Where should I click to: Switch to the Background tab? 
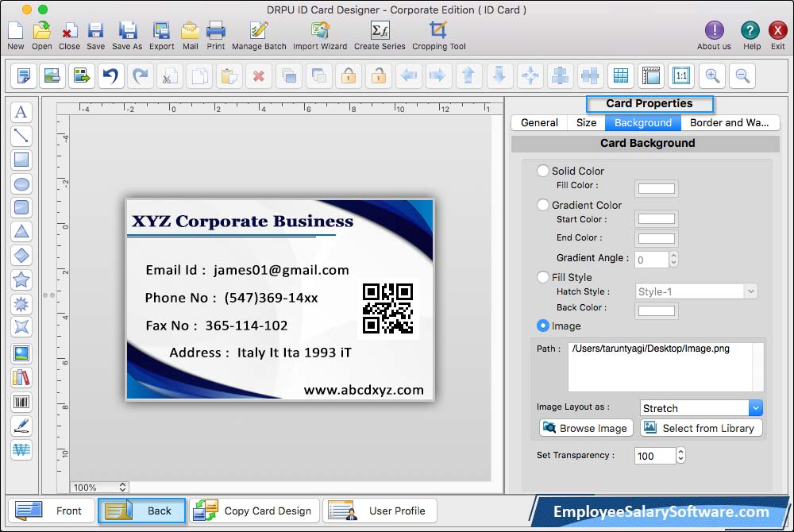643,122
